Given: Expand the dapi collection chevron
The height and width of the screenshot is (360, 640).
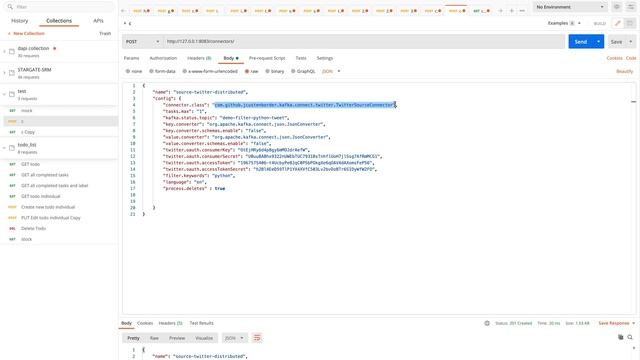Looking at the screenshot, I should 4,51.
